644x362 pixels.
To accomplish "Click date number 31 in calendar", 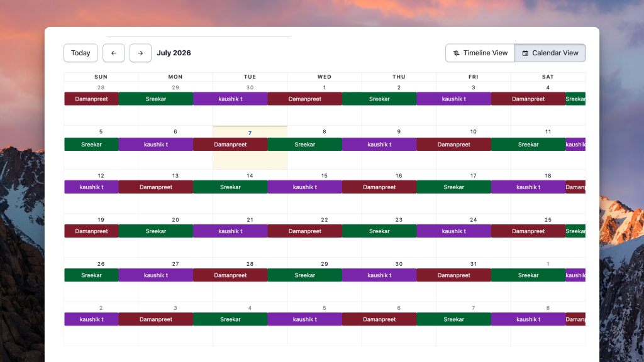I will coord(473,264).
